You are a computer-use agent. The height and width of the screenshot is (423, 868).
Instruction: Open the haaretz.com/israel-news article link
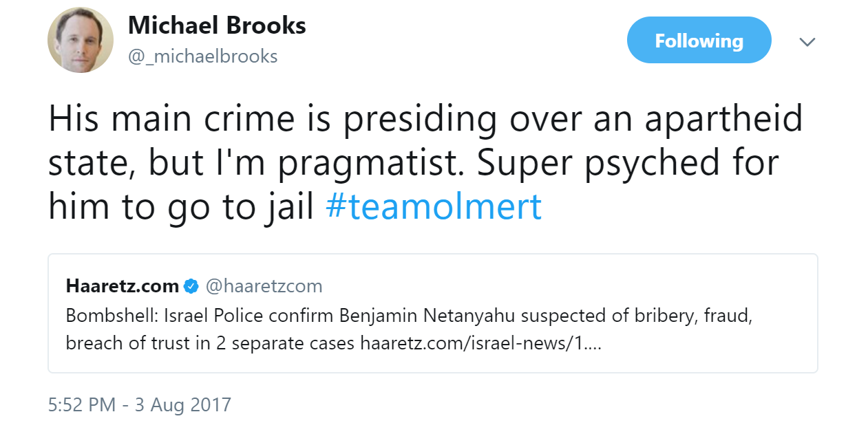click(x=480, y=343)
